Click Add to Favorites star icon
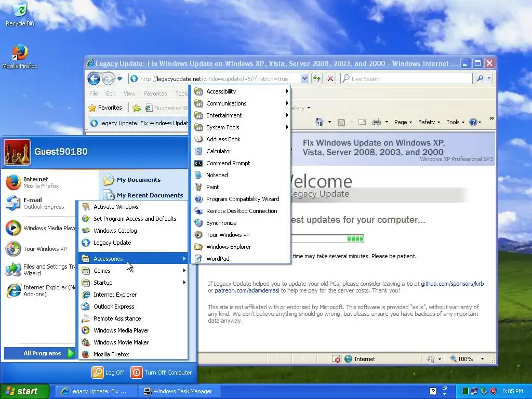The height and width of the screenshot is (399, 532). coord(137,108)
